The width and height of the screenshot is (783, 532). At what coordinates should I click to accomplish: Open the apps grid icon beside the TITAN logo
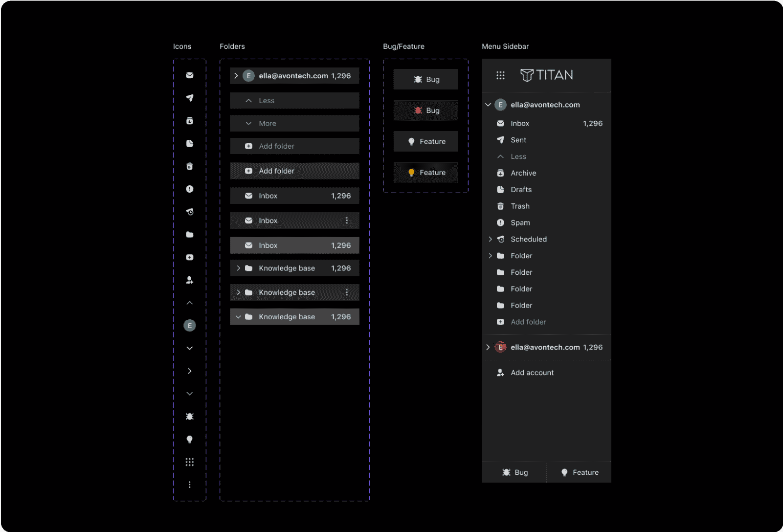point(500,75)
